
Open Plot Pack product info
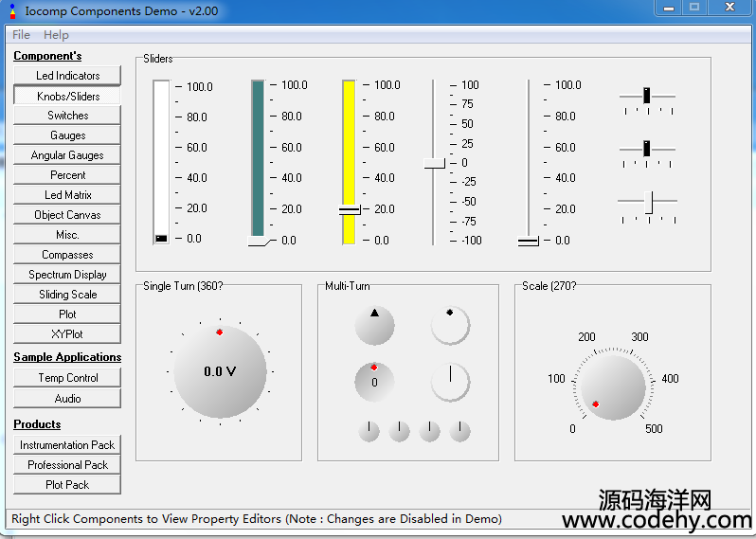pos(67,484)
